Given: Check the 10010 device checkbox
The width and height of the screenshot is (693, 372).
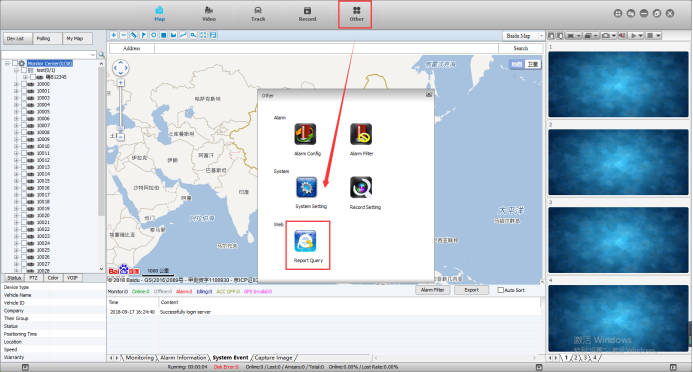Looking at the screenshot, I should tap(24, 146).
